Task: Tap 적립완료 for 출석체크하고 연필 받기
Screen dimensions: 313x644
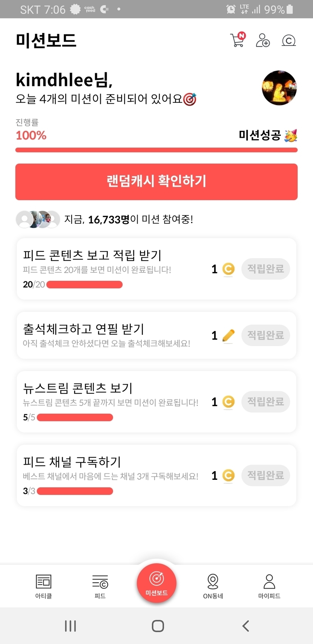Action: [265, 335]
